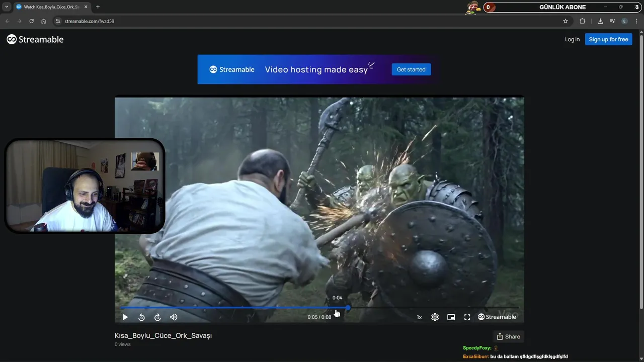Viewport: 644px width, 362px height.
Task: Open tab search dropdown arrow
Action: tap(7, 7)
